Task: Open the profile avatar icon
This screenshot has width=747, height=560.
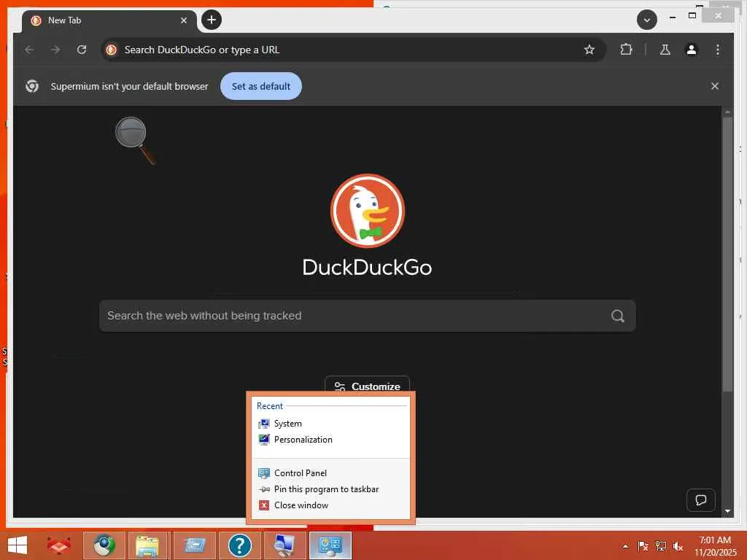Action: coord(692,50)
